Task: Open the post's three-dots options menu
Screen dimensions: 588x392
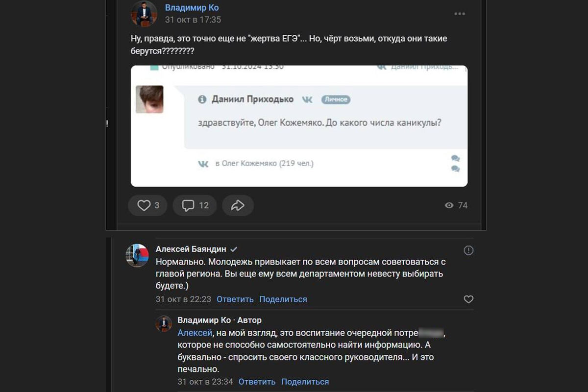Action: click(x=459, y=14)
